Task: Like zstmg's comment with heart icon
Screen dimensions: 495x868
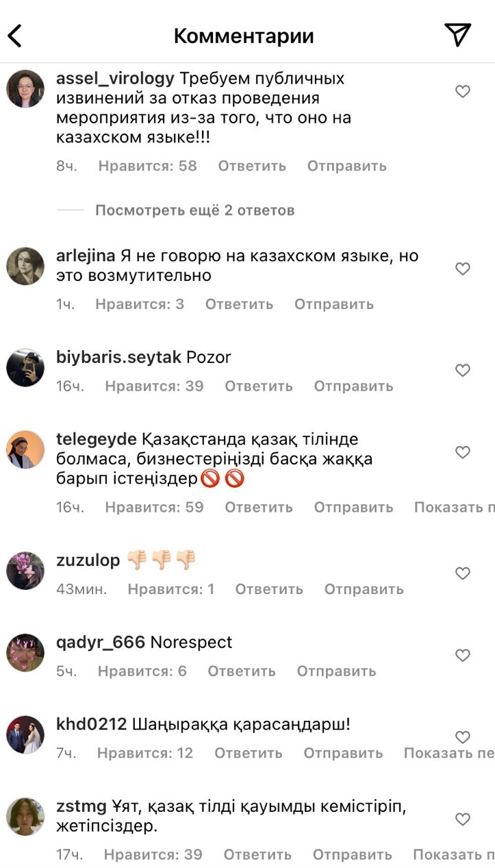Action: click(x=463, y=819)
